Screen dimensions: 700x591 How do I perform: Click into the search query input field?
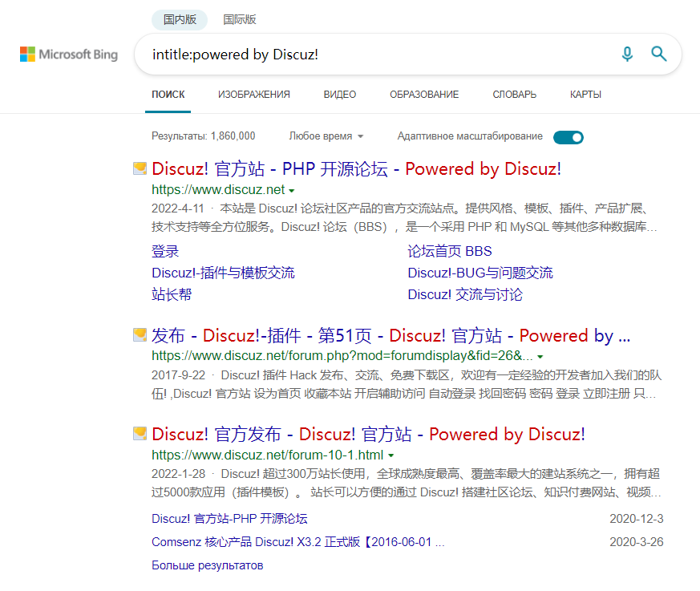(x=369, y=55)
